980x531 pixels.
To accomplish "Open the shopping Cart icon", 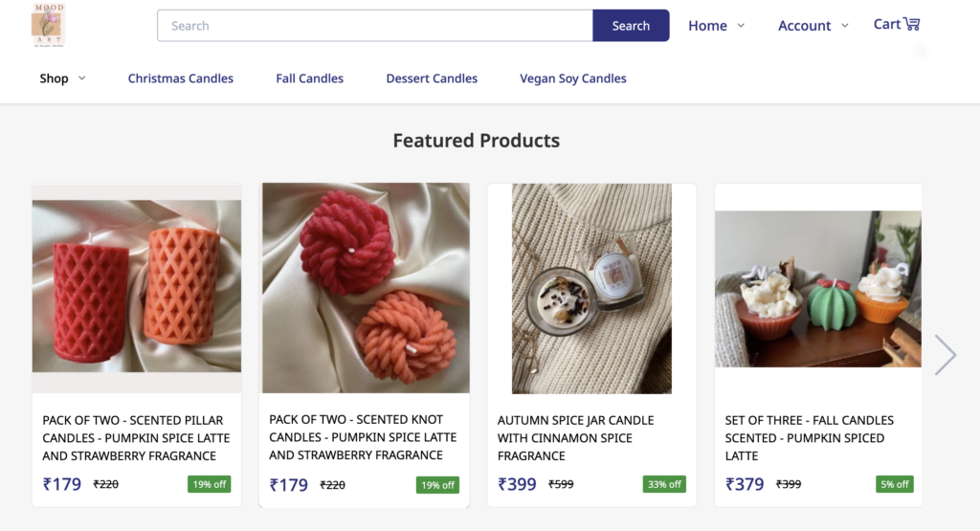I will point(910,24).
